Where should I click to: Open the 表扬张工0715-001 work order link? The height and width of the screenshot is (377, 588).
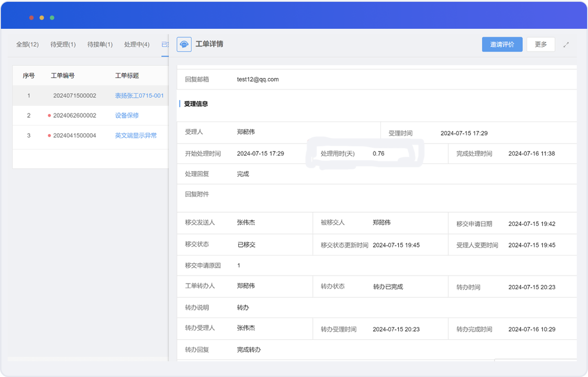click(x=139, y=96)
